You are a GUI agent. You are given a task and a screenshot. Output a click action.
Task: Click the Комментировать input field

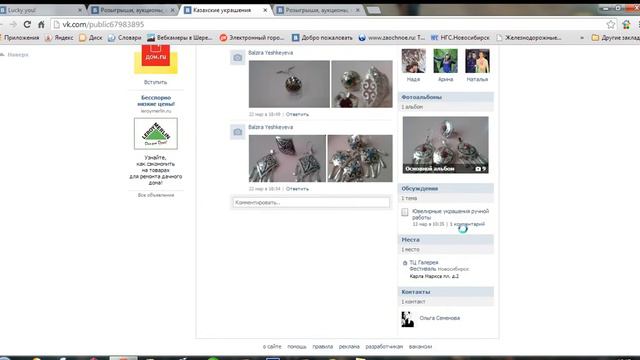pyautogui.click(x=311, y=202)
